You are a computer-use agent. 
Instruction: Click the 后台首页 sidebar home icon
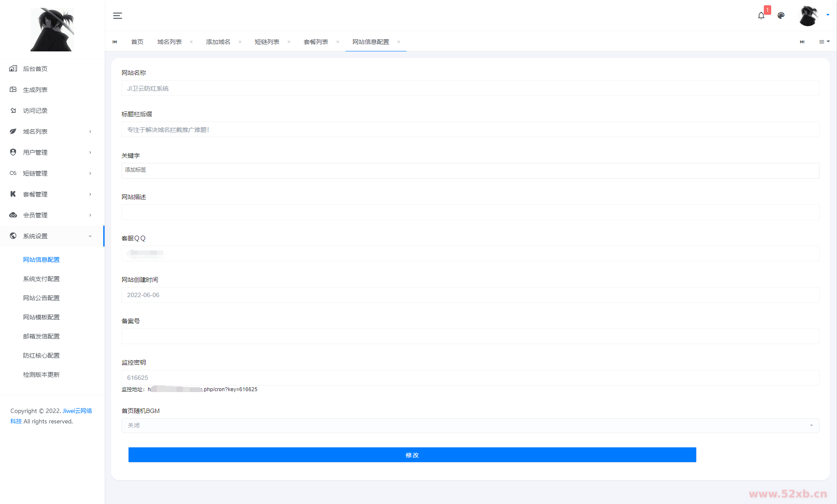(13, 68)
